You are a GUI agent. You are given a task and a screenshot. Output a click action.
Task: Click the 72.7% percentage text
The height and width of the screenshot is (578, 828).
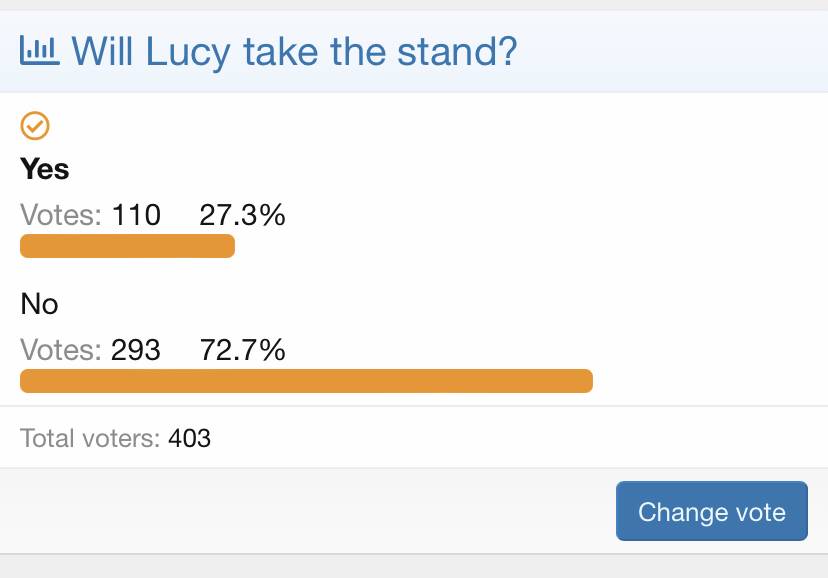click(242, 350)
